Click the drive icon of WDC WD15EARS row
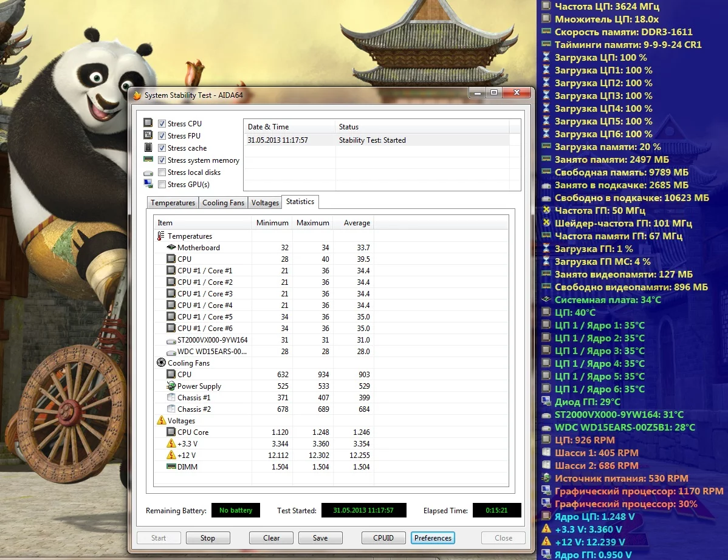The height and width of the screenshot is (560, 728). (x=171, y=352)
